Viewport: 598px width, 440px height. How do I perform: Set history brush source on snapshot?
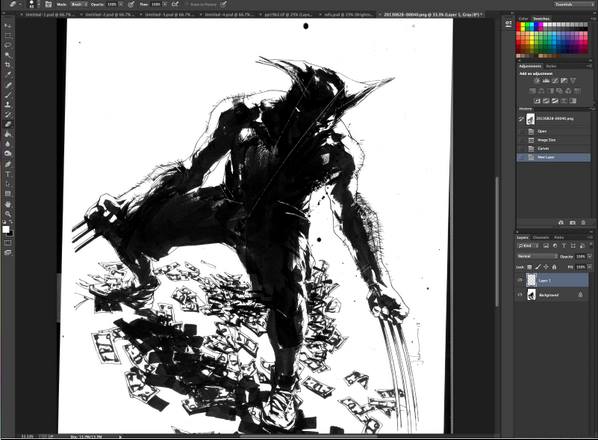[x=521, y=119]
